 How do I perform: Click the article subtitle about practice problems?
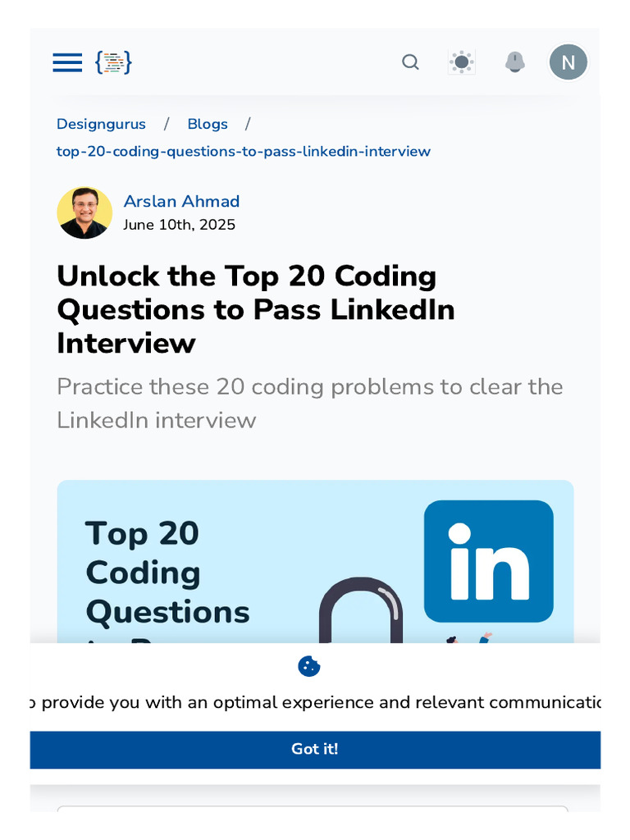click(309, 403)
